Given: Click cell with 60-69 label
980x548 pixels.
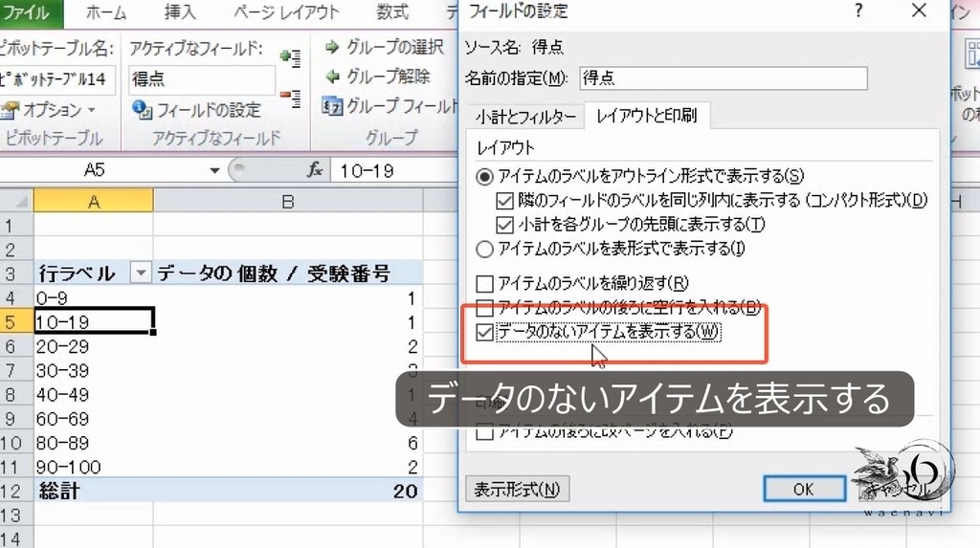Looking at the screenshot, I should tap(94, 419).
